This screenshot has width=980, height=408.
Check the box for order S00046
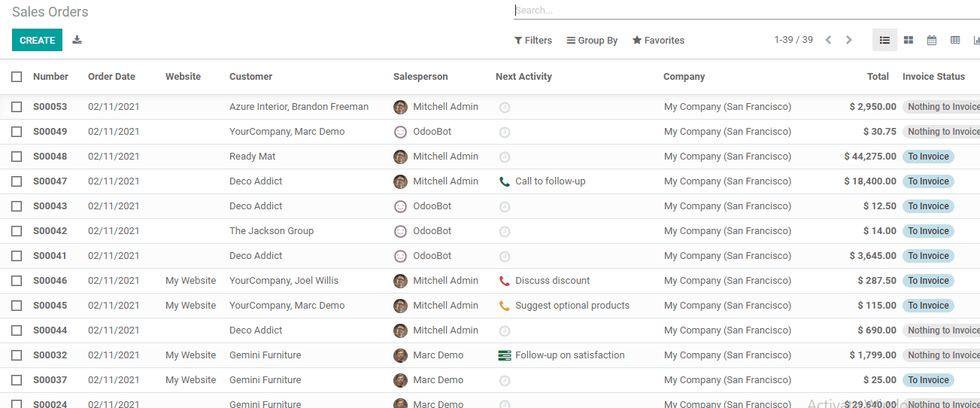[x=17, y=281]
